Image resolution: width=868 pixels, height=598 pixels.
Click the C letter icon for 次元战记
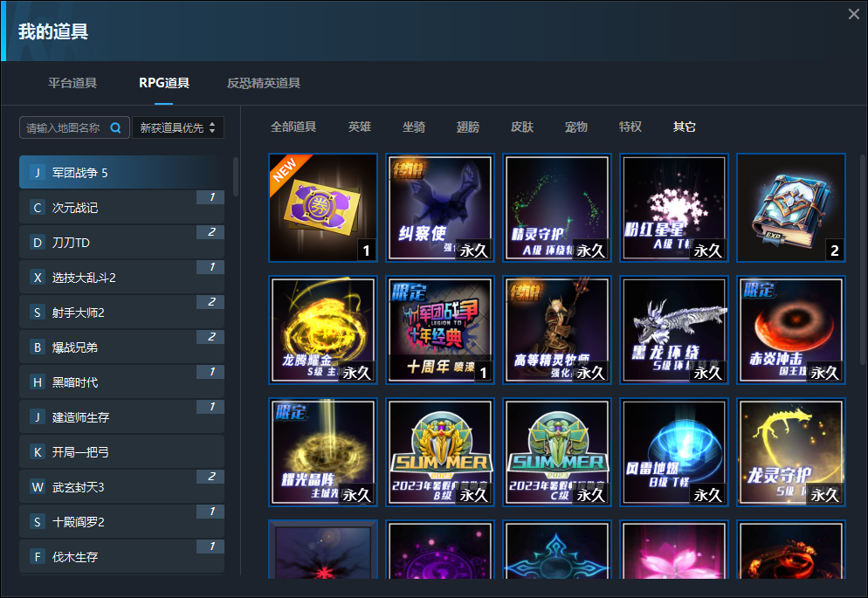point(37,208)
